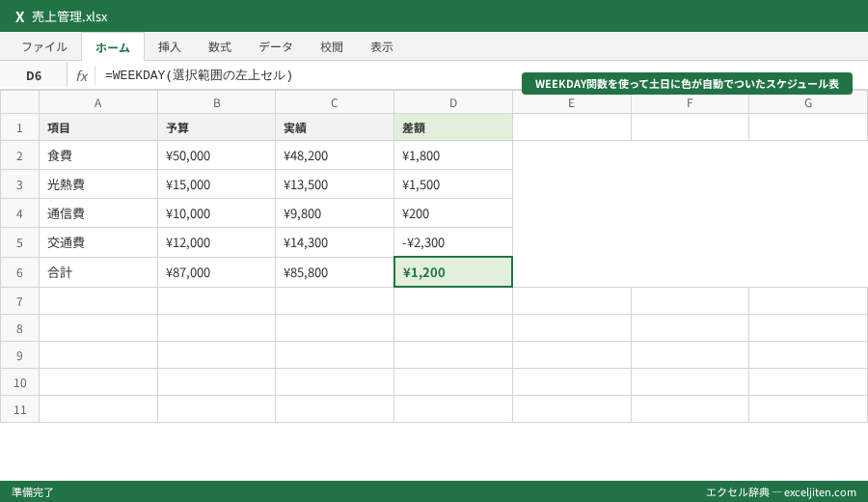Click the 通信費 cell
Screen dimensions: 868x502
click(x=98, y=212)
